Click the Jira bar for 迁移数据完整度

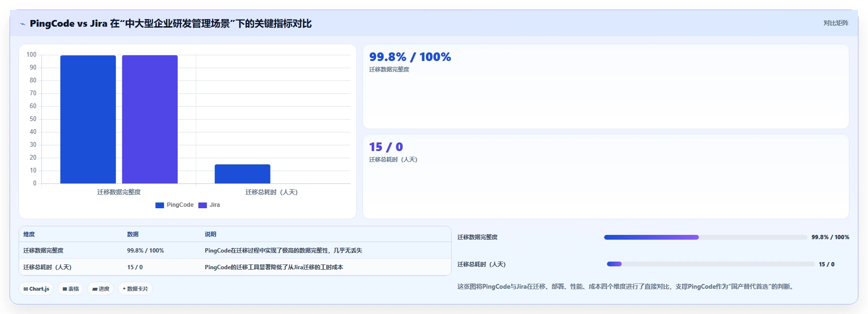click(150, 119)
